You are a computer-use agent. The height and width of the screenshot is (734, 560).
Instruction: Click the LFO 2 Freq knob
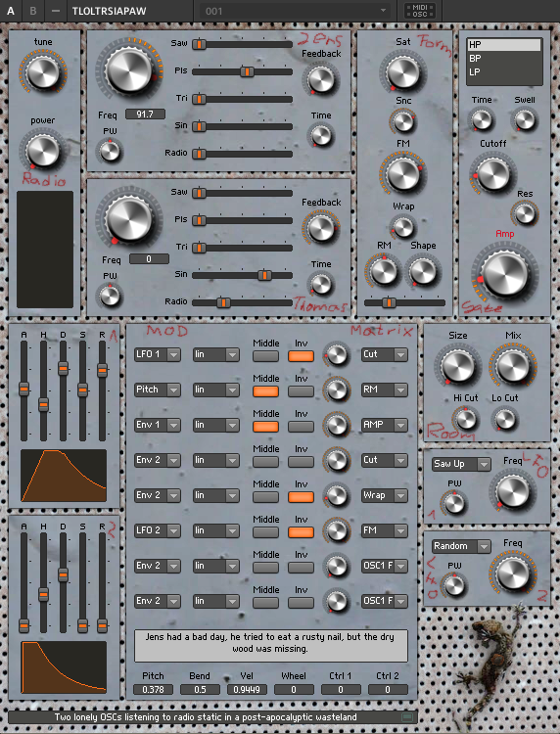pyautogui.click(x=512, y=573)
